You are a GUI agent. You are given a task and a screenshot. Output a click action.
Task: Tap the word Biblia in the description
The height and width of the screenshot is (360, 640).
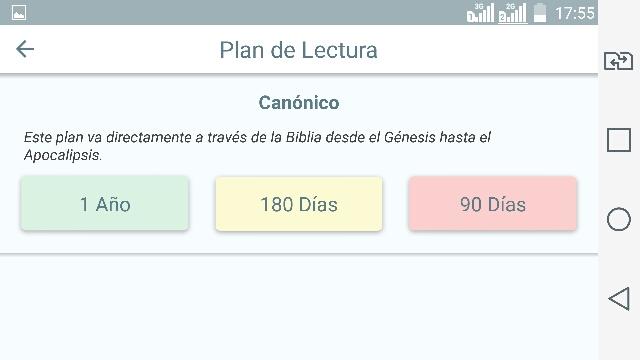click(304, 138)
